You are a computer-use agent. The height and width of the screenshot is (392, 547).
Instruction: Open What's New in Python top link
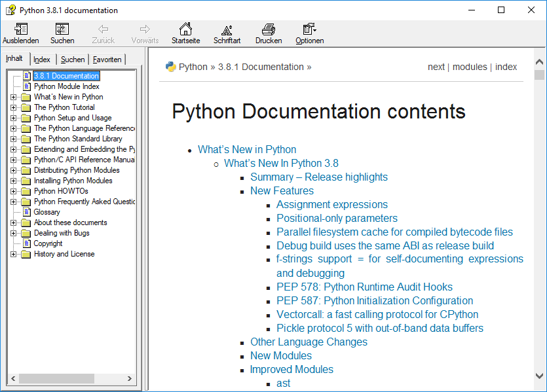247,149
